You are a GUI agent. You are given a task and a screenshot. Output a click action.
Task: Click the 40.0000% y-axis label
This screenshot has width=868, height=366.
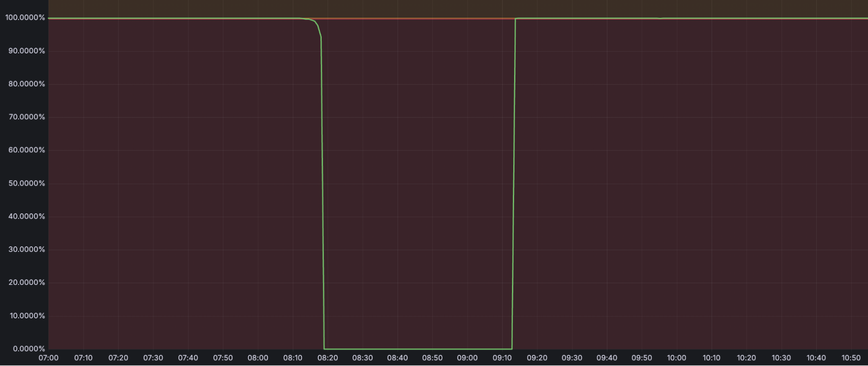[26, 216]
